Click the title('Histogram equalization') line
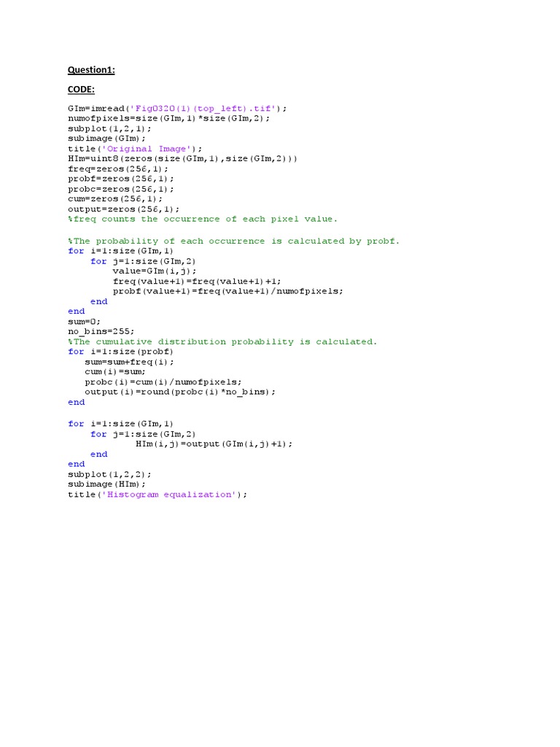The width and height of the screenshot is (560, 747). click(157, 495)
